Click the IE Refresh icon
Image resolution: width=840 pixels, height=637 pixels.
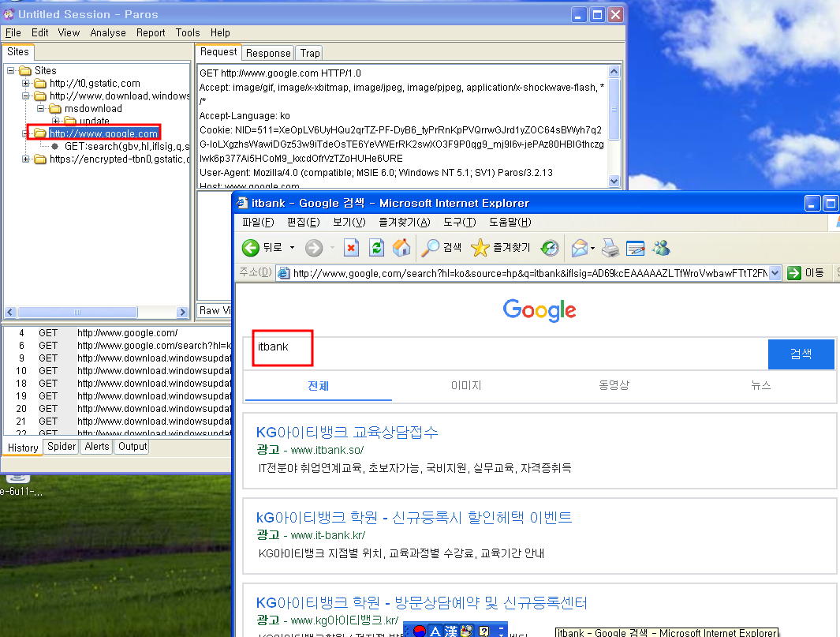(376, 248)
